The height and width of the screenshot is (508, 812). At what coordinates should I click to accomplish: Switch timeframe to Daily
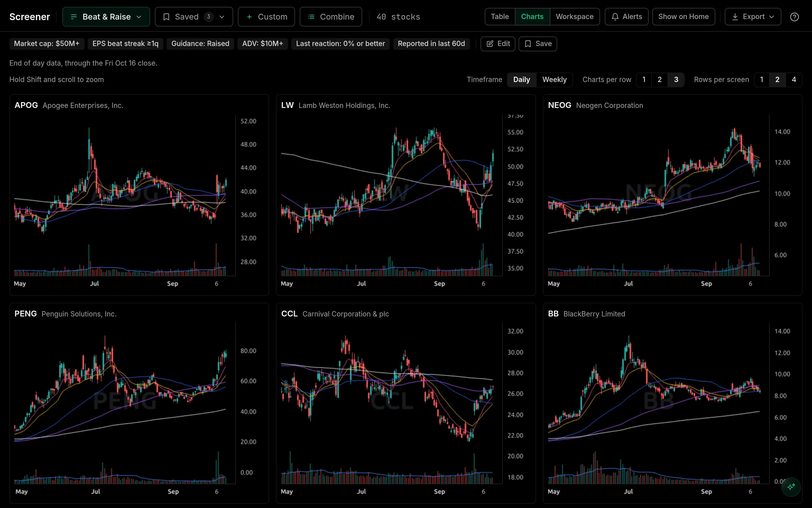(522, 80)
